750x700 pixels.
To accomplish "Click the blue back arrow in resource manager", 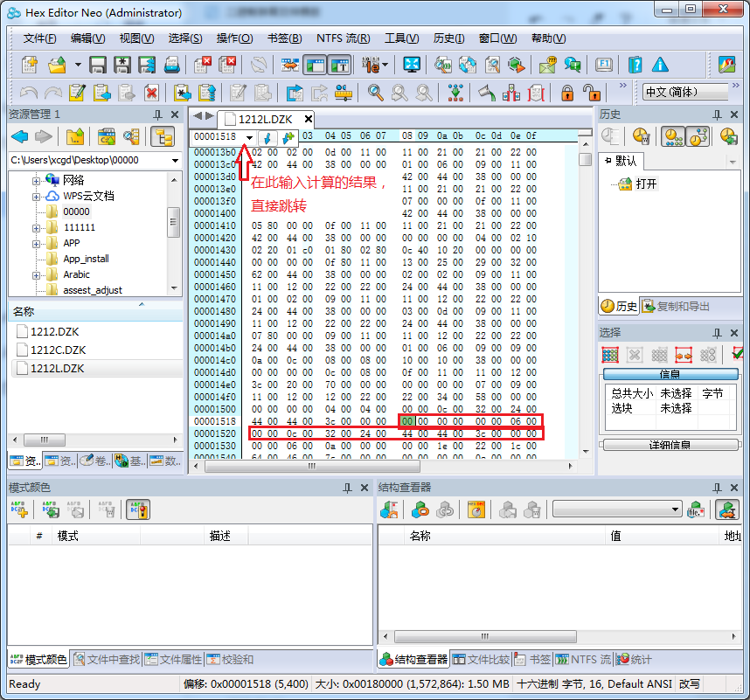I will tap(19, 136).
